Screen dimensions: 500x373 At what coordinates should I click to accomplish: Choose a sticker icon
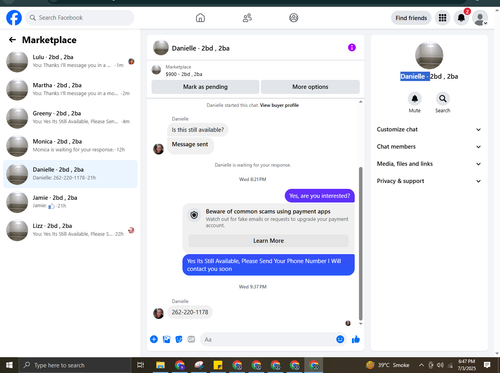coord(179,339)
